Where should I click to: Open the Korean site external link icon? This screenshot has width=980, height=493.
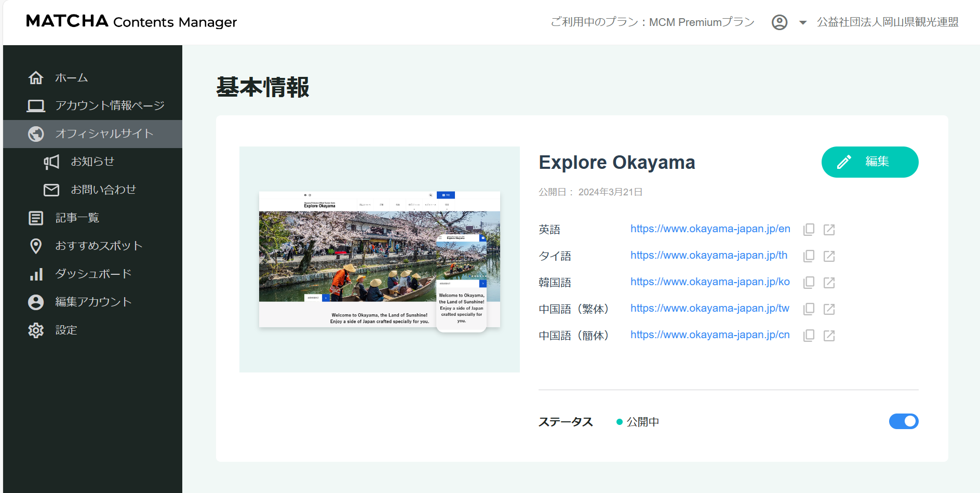click(x=829, y=283)
